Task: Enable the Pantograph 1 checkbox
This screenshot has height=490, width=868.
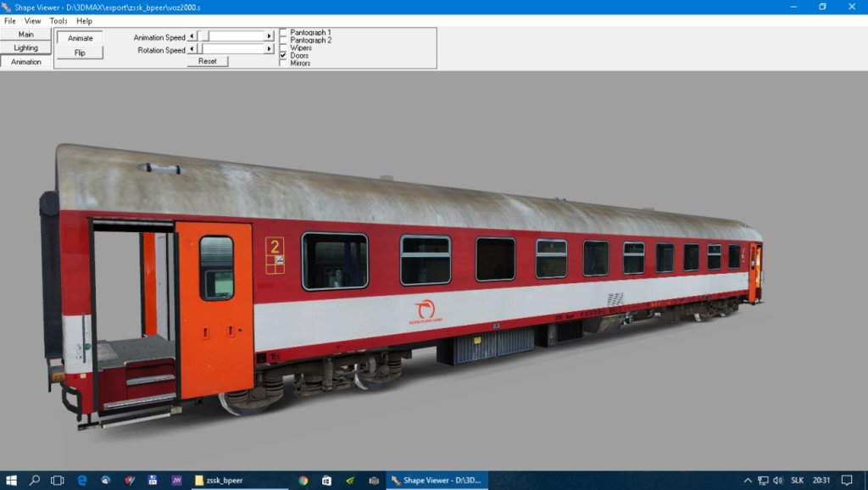Action: (x=283, y=32)
